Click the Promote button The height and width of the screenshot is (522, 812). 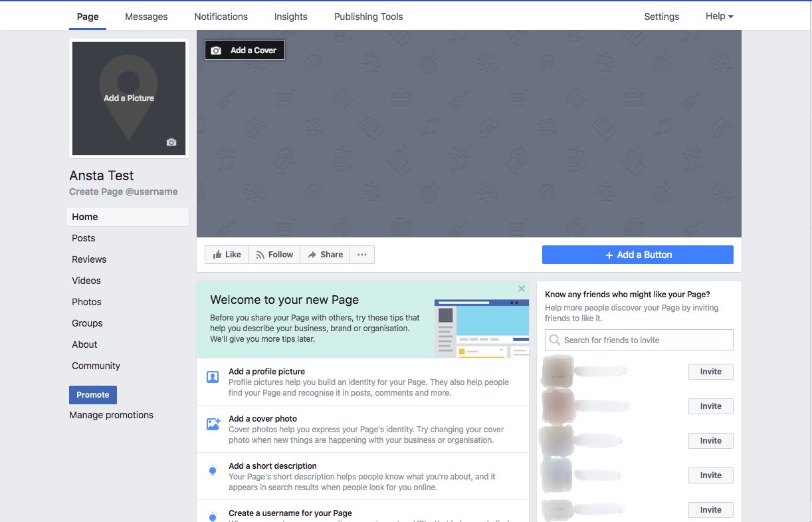tap(93, 394)
